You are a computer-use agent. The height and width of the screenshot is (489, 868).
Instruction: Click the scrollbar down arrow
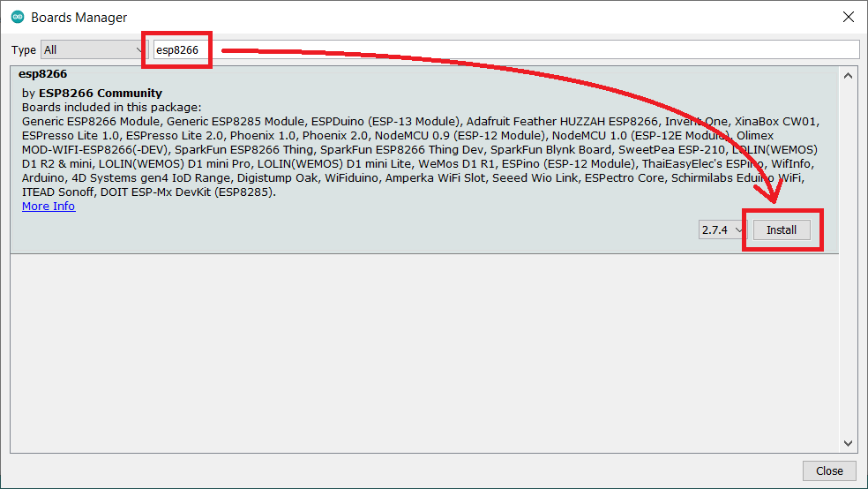tap(849, 444)
